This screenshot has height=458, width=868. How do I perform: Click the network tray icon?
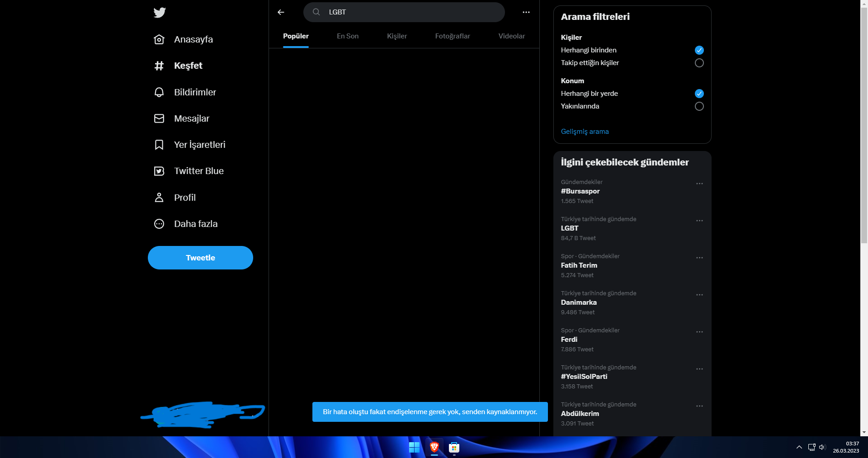(811, 447)
